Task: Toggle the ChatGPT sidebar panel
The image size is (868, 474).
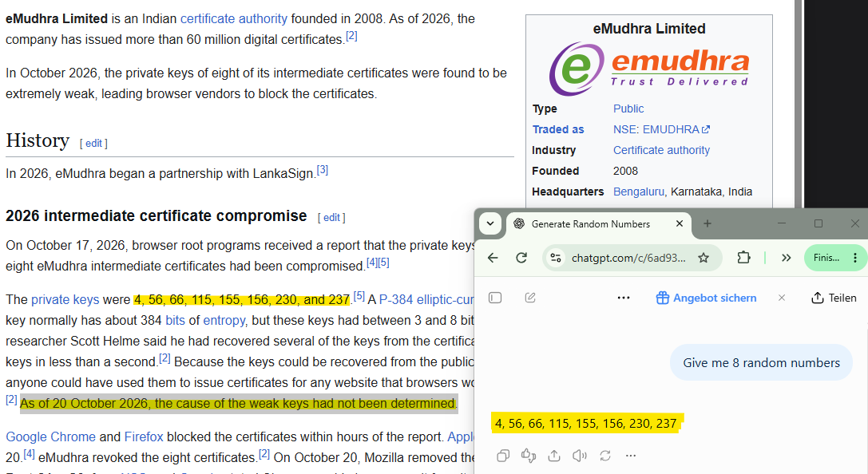Action: coord(495,298)
